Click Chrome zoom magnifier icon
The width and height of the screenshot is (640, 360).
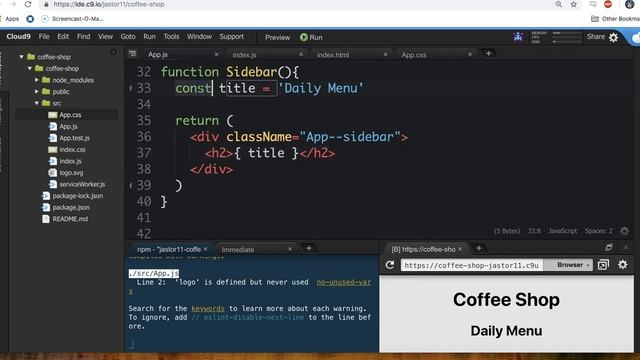558,4
